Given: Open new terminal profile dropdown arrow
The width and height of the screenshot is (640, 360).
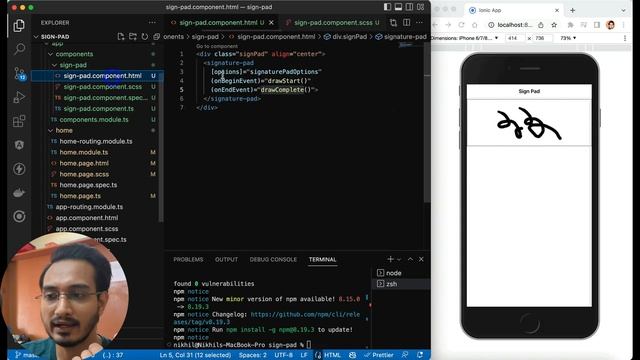Looking at the screenshot, I should click(399, 259).
